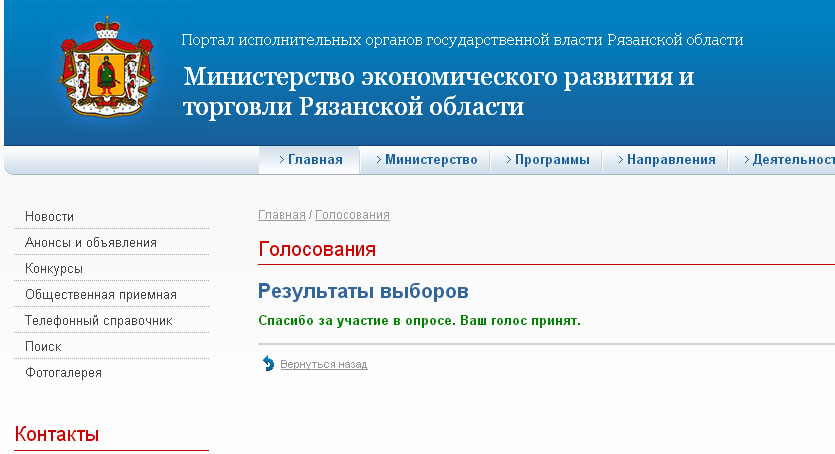
Task: Open Телефонный справочник sidebar link
Action: [99, 321]
